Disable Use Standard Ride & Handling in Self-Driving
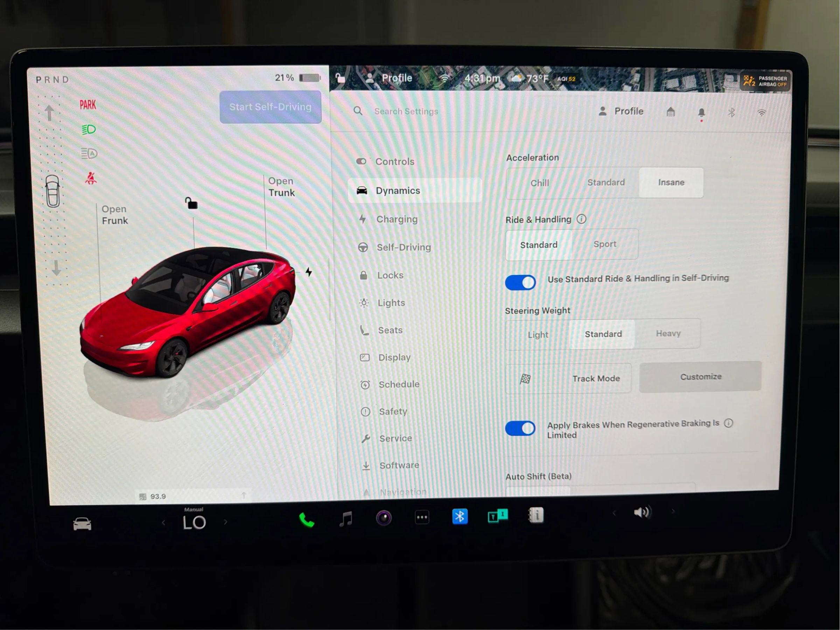 pyautogui.click(x=520, y=282)
